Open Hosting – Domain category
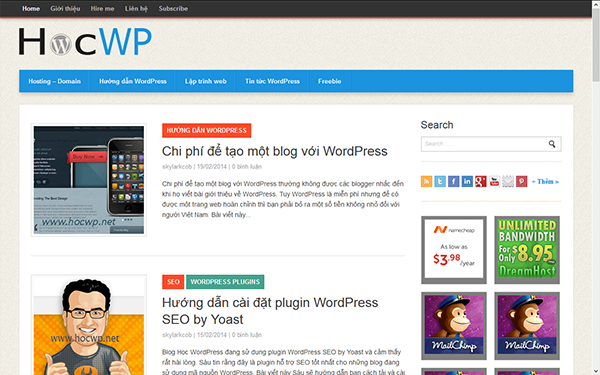Viewport: 600px width, 375px height. (54, 81)
